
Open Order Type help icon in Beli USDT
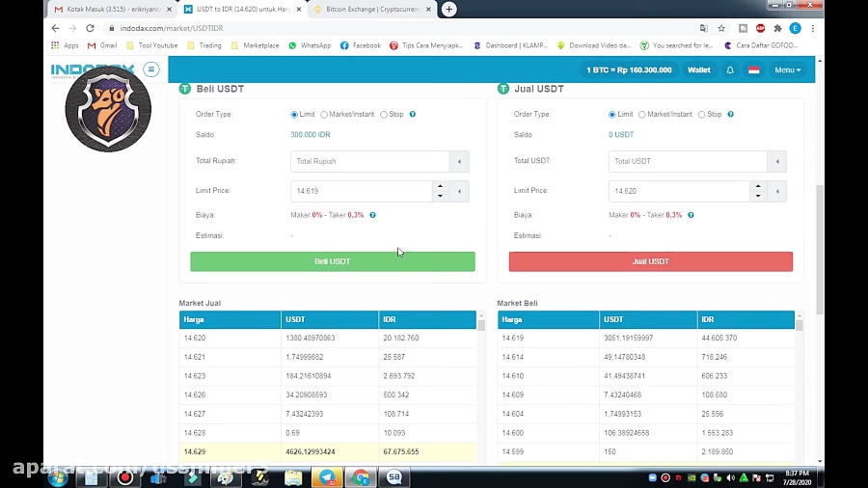click(x=413, y=114)
